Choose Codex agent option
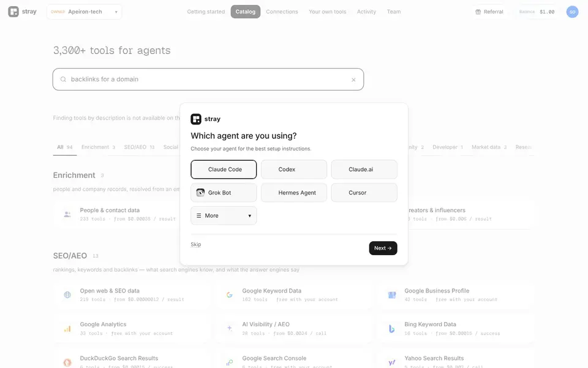588x368 pixels. [293, 169]
